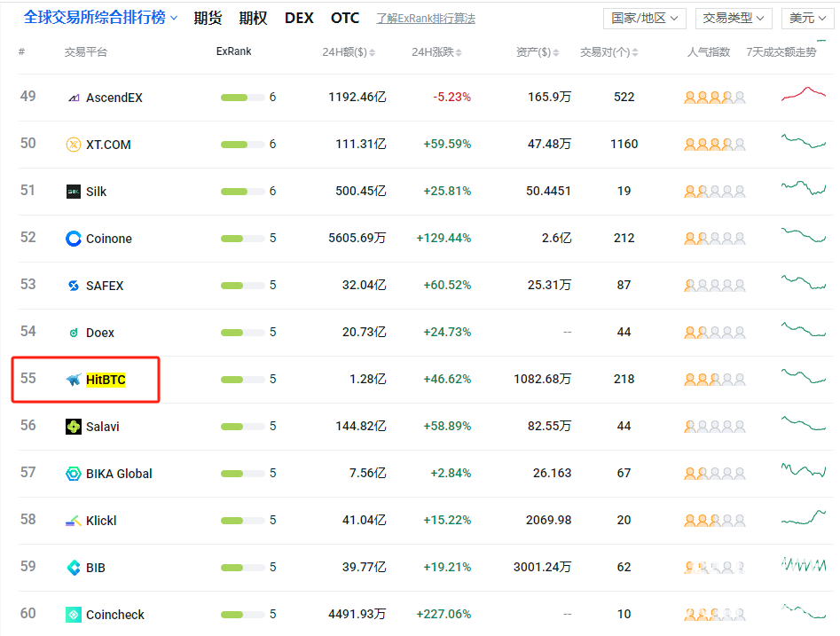The height and width of the screenshot is (636, 840).
Task: Expand the 交易类型 dropdown
Action: (x=734, y=18)
